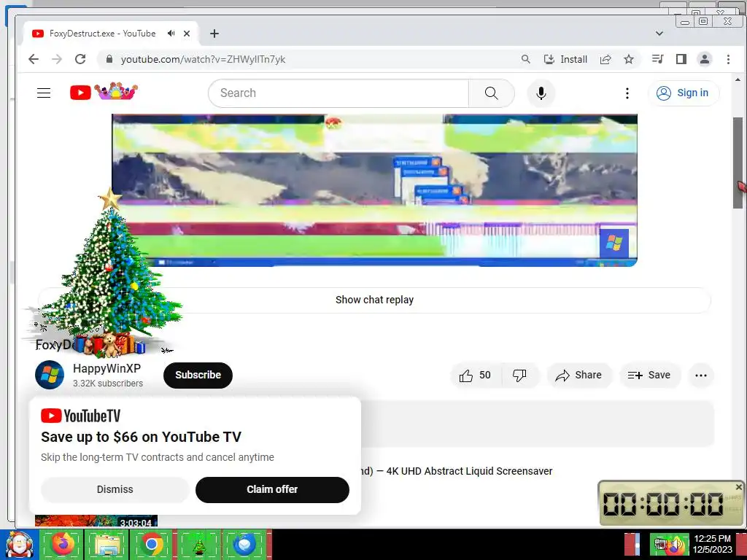Click the 00:00:00 timer display
The image size is (747, 560).
coord(662,505)
